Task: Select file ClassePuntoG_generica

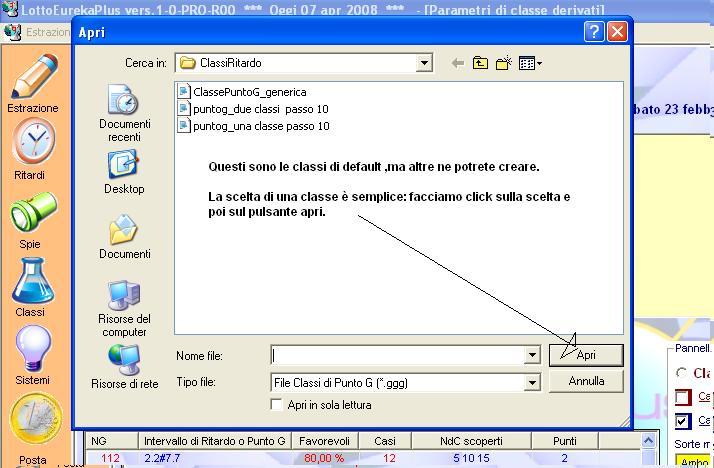Action: pos(250,92)
